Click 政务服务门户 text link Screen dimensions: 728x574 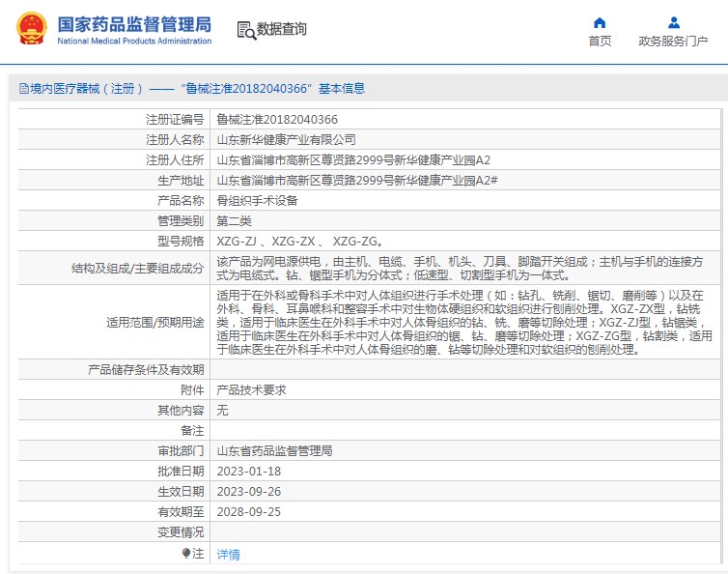pos(673,42)
